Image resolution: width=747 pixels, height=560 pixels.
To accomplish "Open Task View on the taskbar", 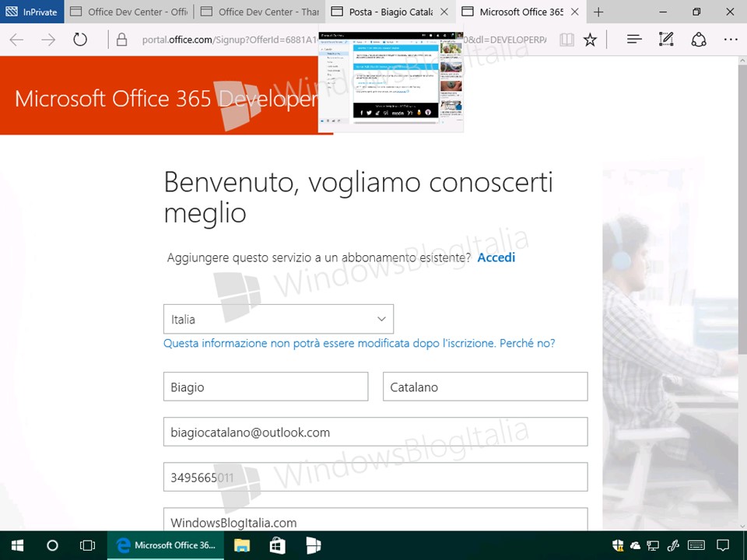I will tap(88, 545).
